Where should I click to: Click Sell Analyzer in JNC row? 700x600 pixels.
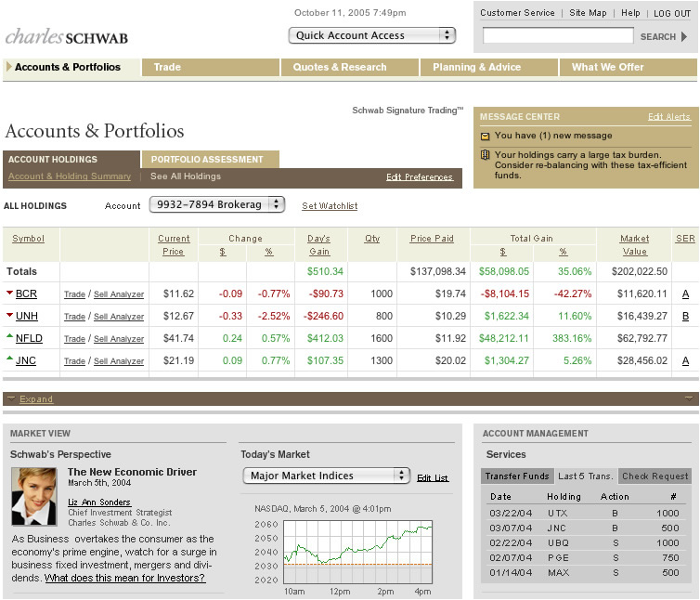119,361
